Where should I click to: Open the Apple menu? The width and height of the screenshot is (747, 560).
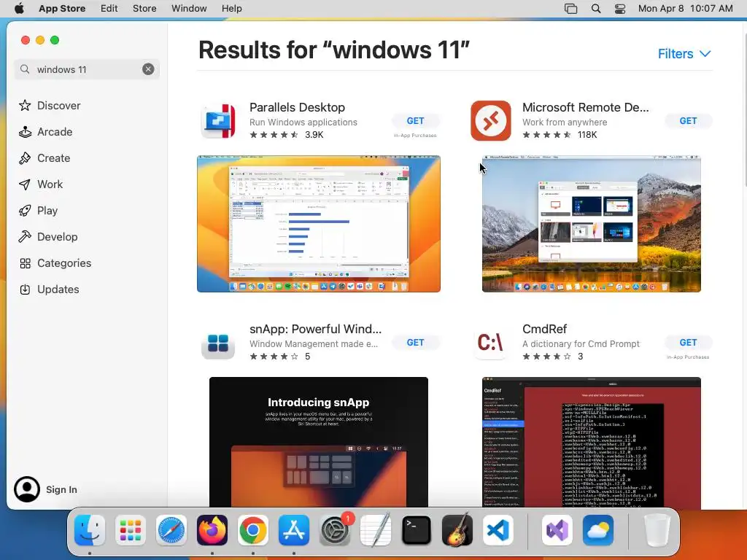click(19, 8)
